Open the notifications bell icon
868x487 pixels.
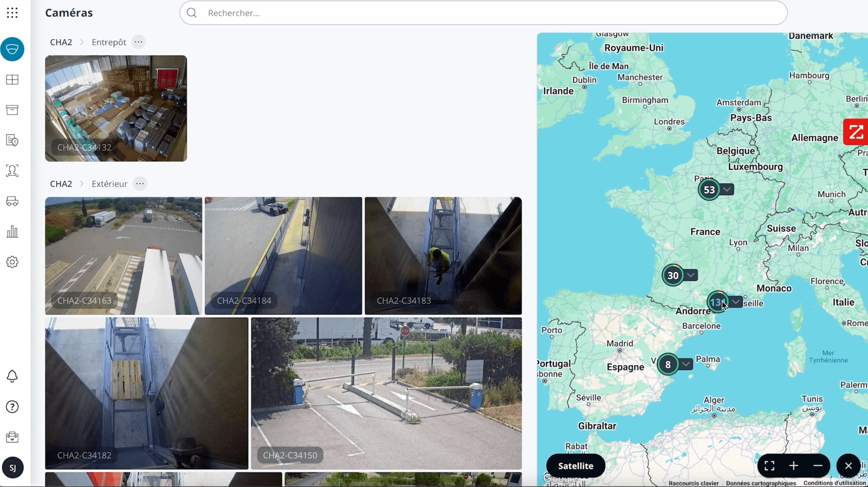point(12,376)
